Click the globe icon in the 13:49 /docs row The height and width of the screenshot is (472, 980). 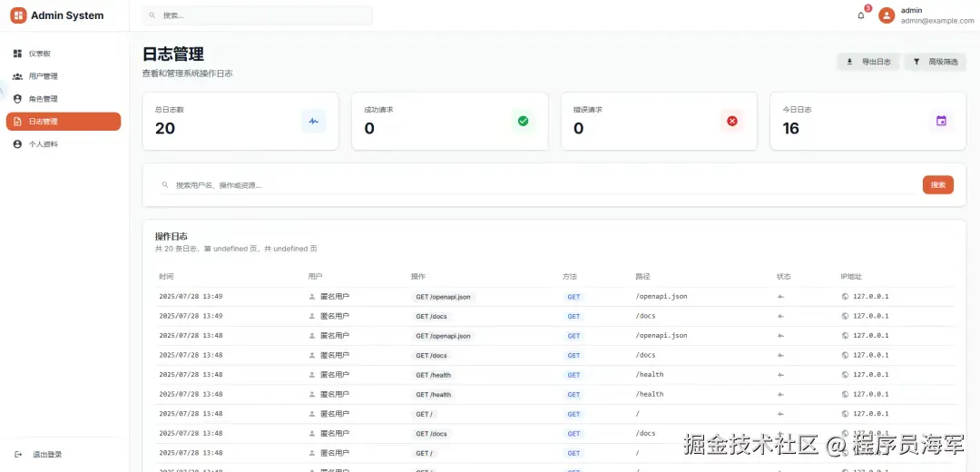845,317
